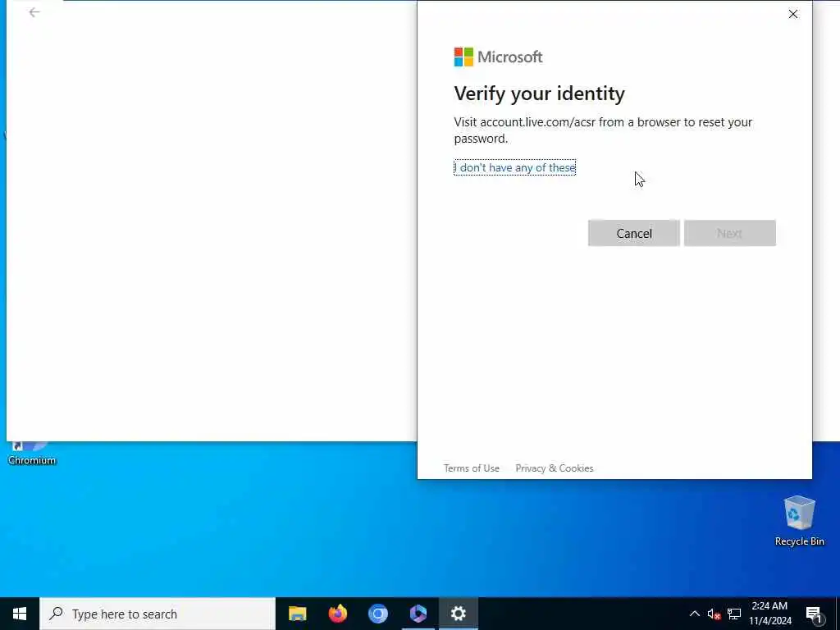Select the Chromium desktop shortcut
Screen dimensions: 840x630
pyautogui.click(x=32, y=453)
